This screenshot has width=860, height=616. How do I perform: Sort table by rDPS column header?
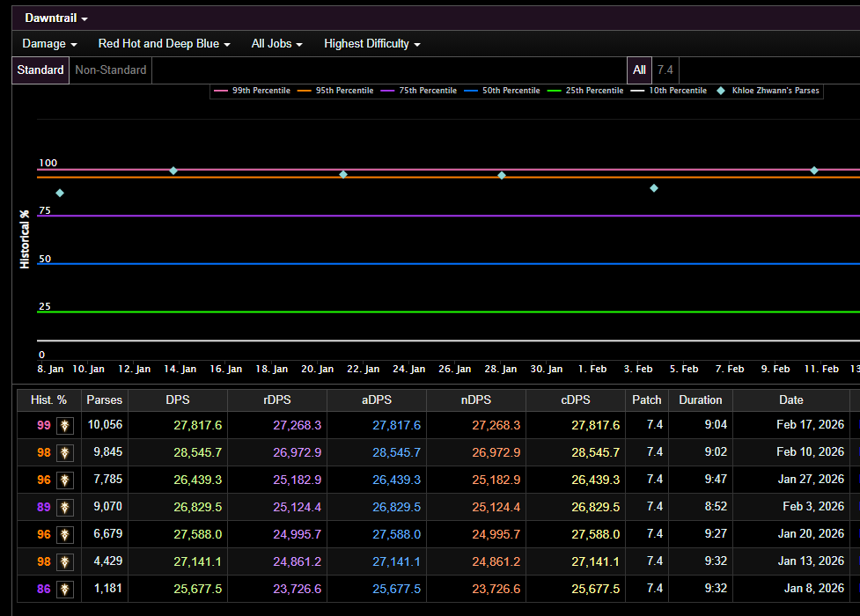(276, 400)
